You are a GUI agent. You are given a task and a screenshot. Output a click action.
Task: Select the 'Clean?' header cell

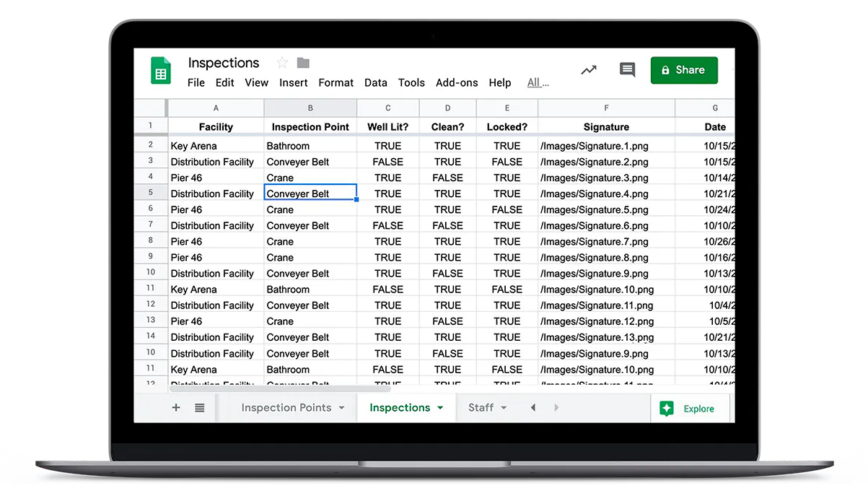pos(447,126)
